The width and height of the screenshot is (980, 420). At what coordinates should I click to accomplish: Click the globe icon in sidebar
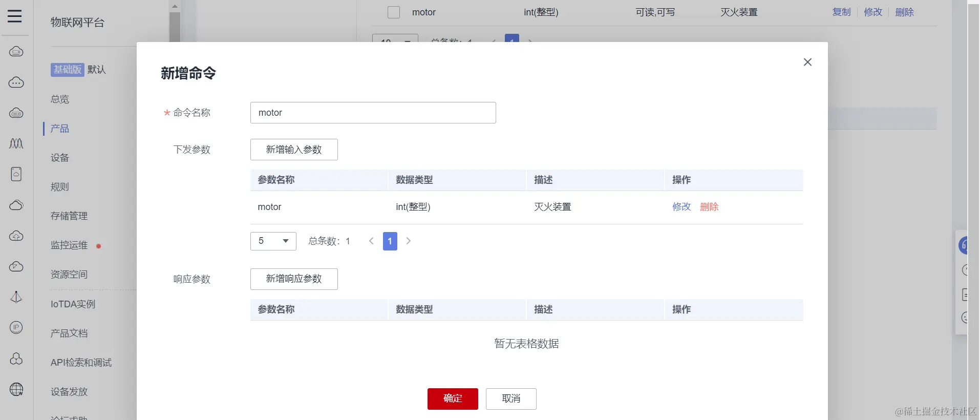tap(16, 389)
